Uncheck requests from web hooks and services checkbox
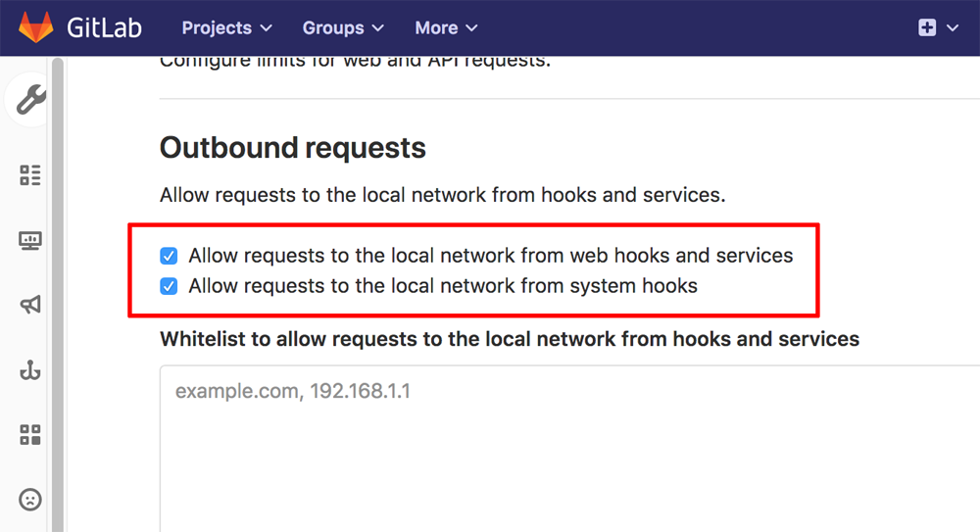 [x=169, y=256]
